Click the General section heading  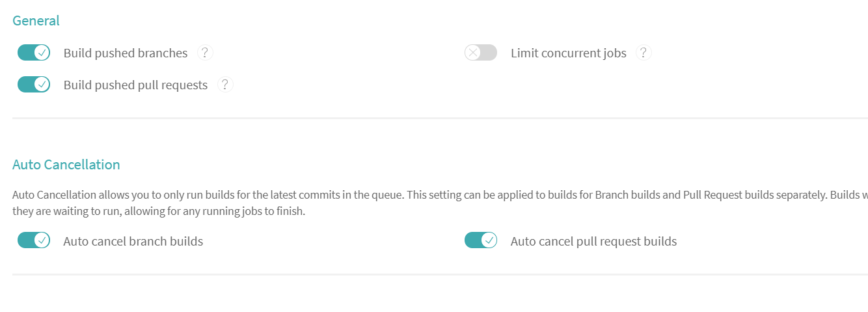36,21
